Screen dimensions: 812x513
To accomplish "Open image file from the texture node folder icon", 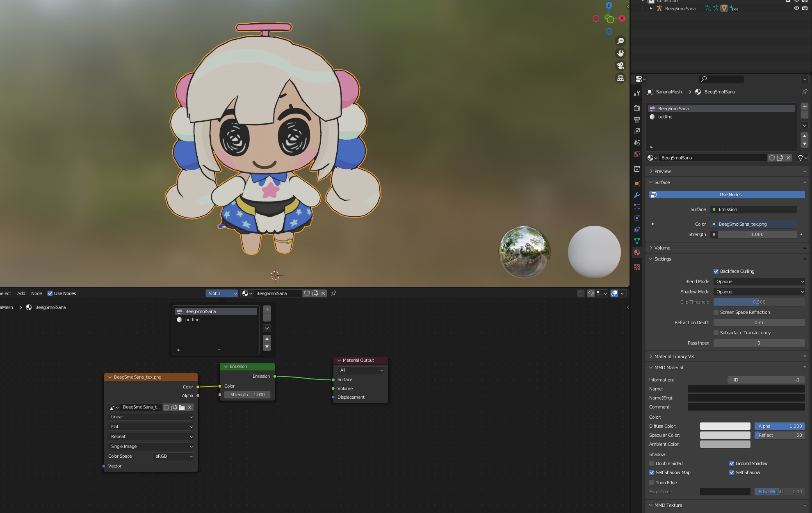I will (x=182, y=407).
